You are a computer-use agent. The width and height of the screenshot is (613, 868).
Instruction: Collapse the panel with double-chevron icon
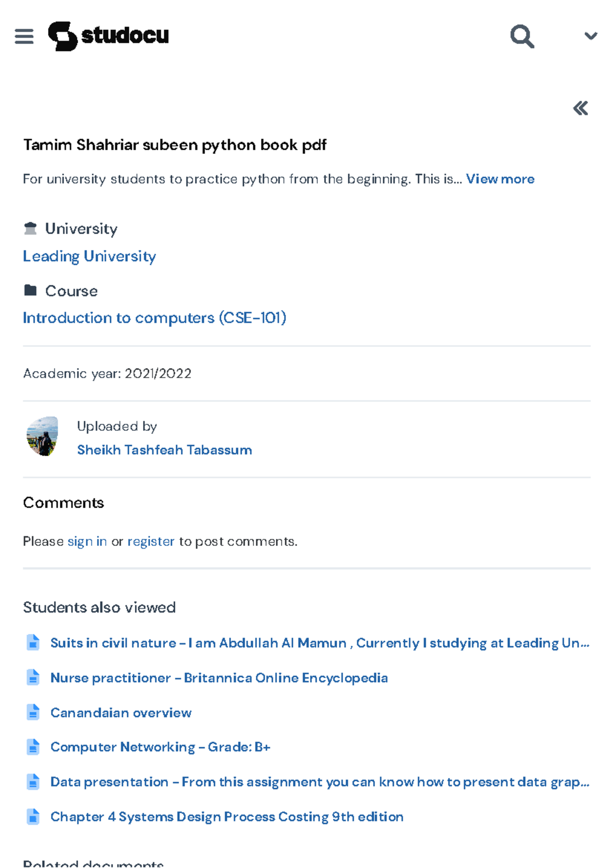point(580,108)
